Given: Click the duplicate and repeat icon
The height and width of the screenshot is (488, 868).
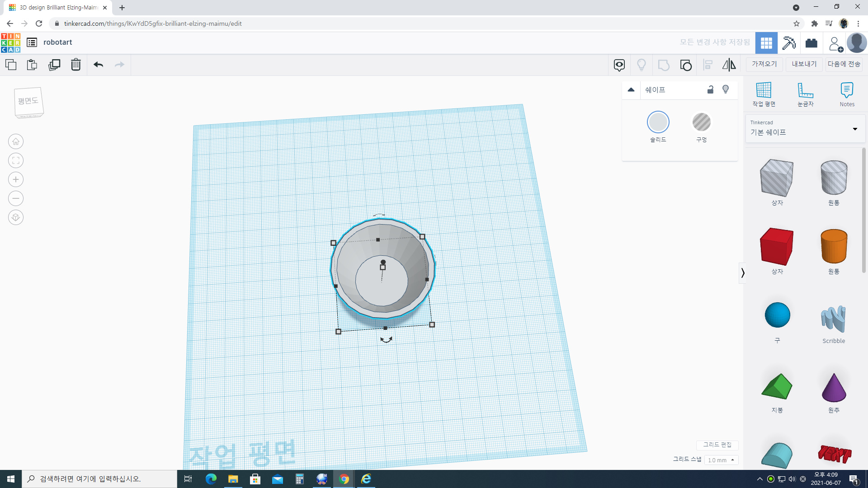Looking at the screenshot, I should tap(54, 65).
